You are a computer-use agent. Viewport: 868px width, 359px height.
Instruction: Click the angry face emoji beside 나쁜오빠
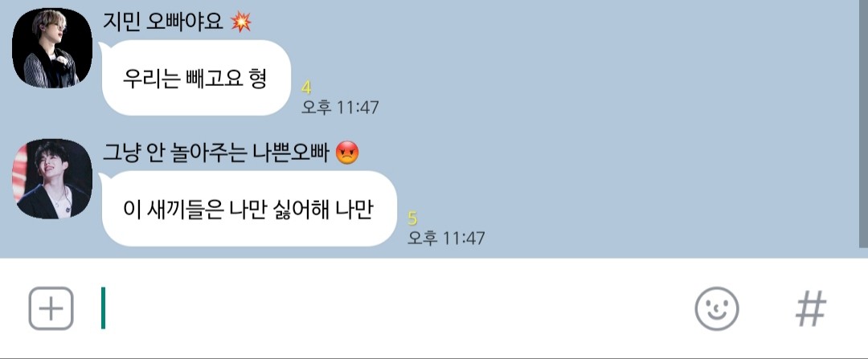click(x=347, y=153)
